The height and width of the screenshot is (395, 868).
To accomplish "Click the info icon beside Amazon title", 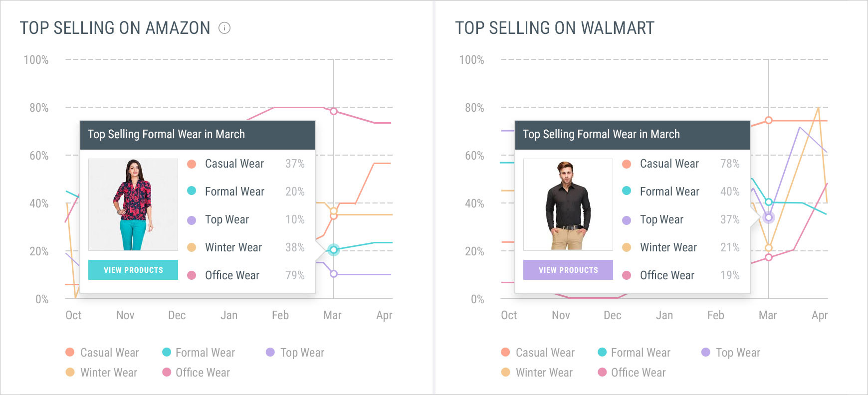I will point(224,28).
